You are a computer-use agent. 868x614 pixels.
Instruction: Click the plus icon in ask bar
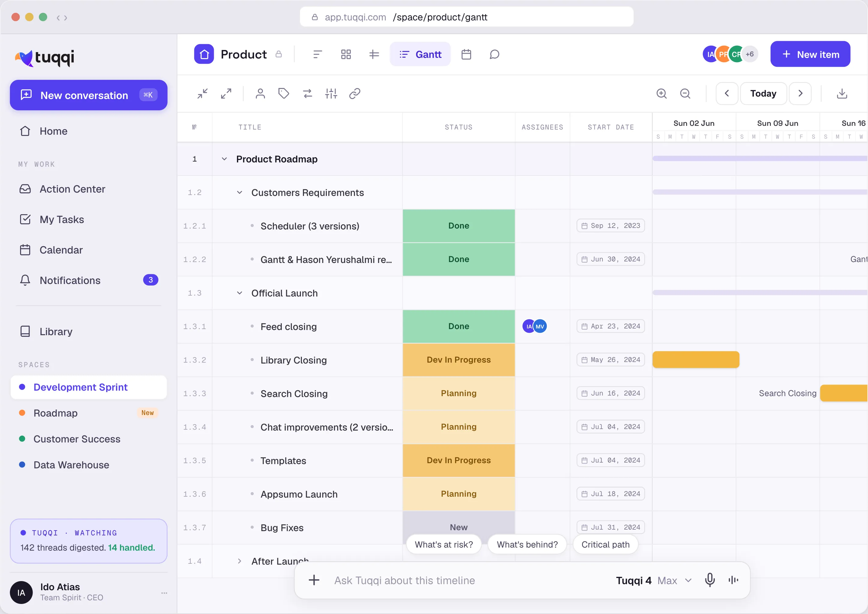click(x=314, y=580)
